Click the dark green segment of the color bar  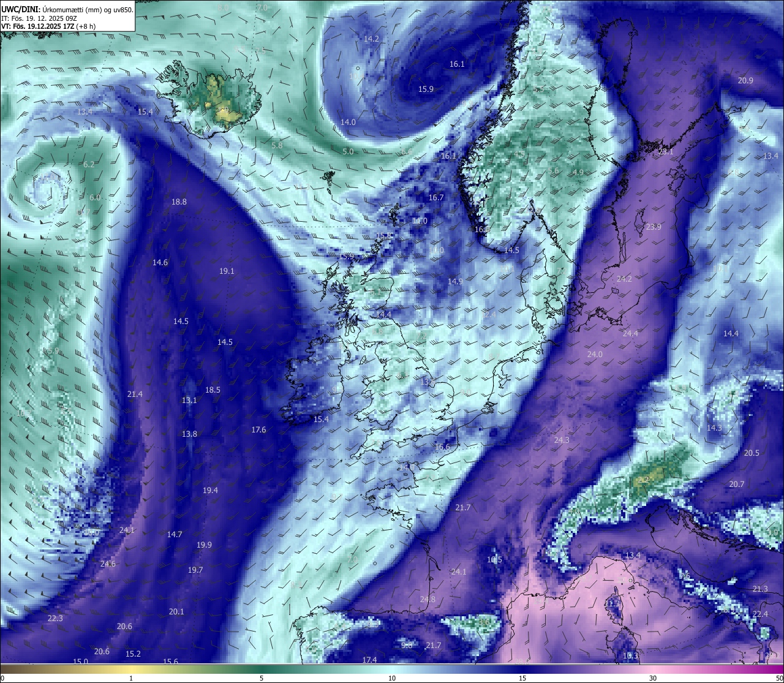262,668
